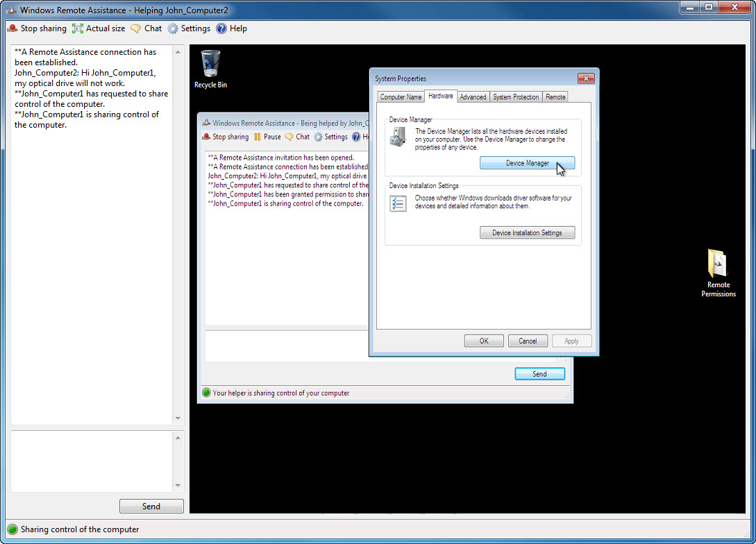
Task: Click the message box scroll down arrow
Action: [178, 486]
